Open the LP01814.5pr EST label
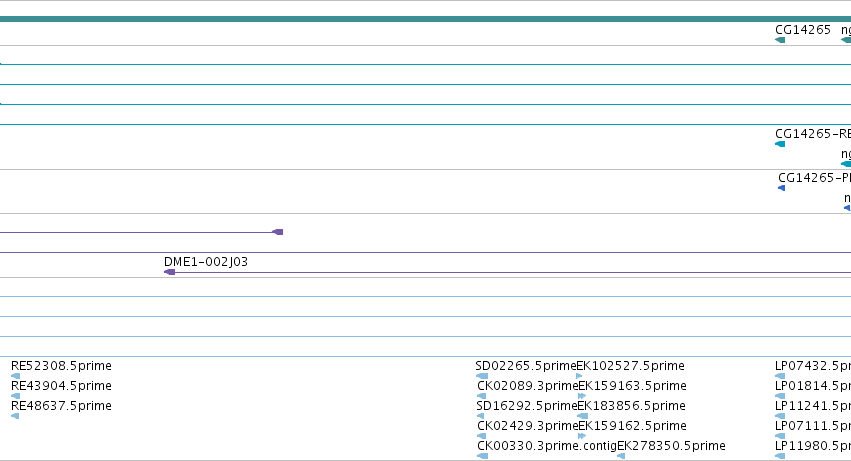851x461 pixels. click(x=813, y=386)
